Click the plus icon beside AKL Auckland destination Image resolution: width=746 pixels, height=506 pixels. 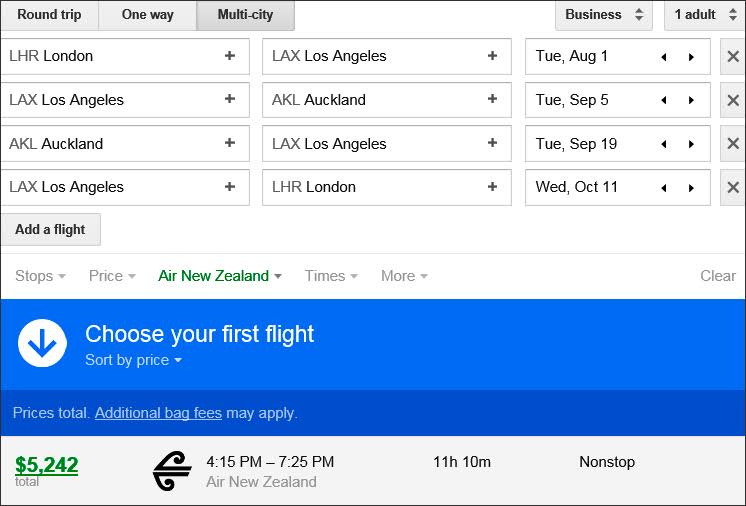tap(492, 99)
